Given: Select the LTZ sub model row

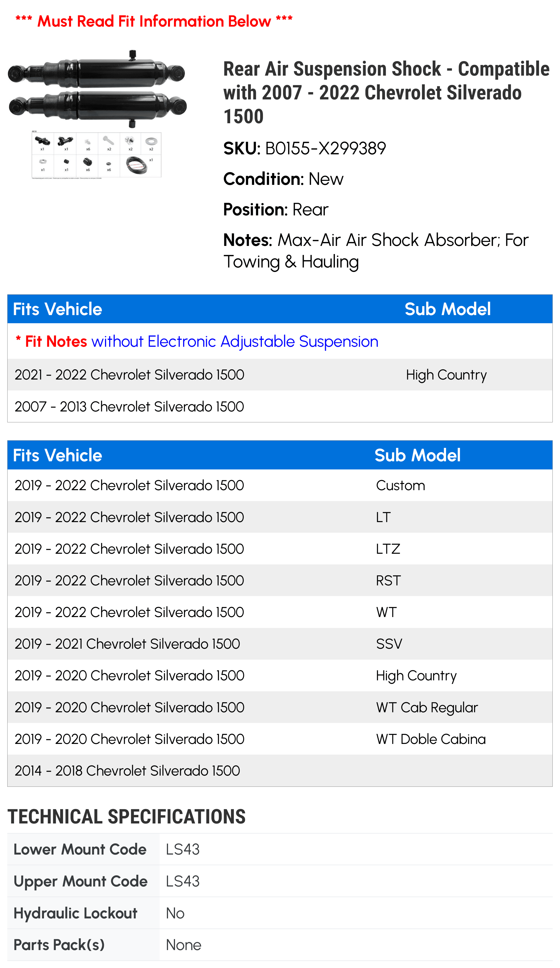Looking at the screenshot, I should click(x=280, y=549).
